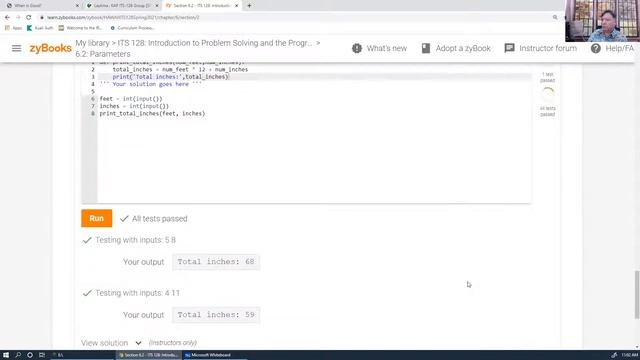Viewport: 640px width, 360px height.
Task: Expand the View solution chevron
Action: (138, 343)
